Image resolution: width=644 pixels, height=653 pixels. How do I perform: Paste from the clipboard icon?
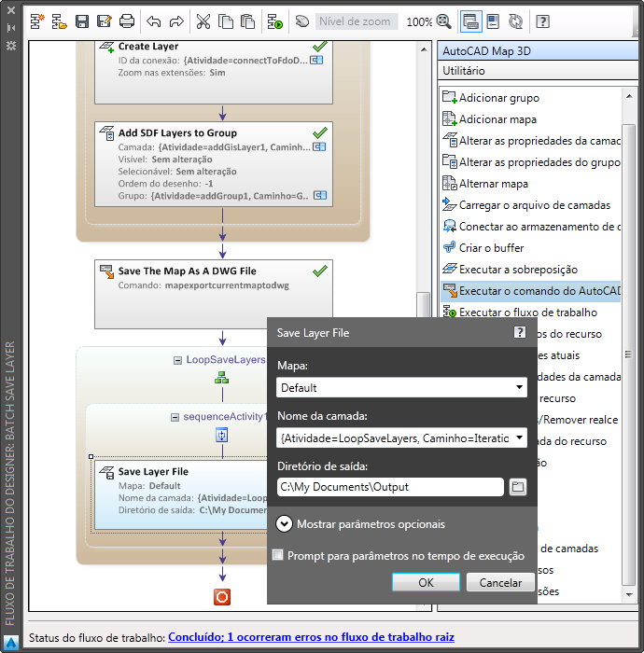(x=248, y=21)
